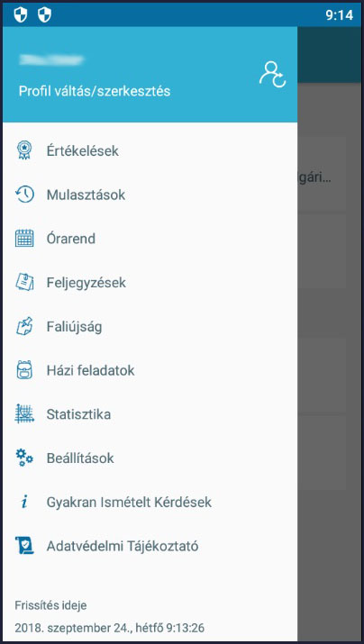Tap the dimmed area outside the drawer
Screen dimensions: 364x644
coord(331,361)
